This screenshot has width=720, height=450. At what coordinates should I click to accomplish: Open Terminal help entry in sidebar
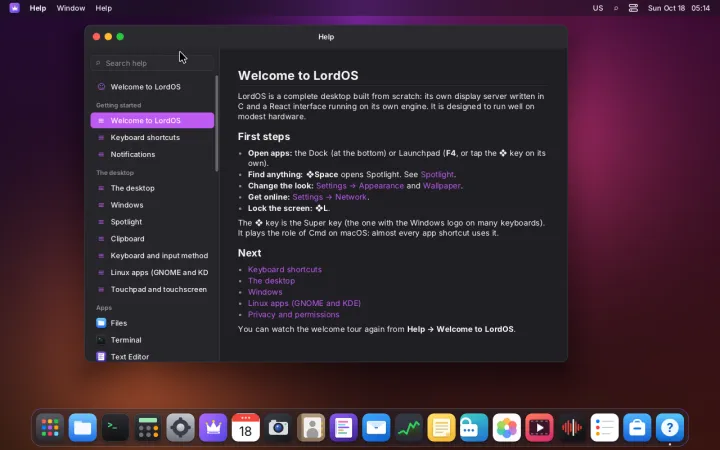coord(152,340)
